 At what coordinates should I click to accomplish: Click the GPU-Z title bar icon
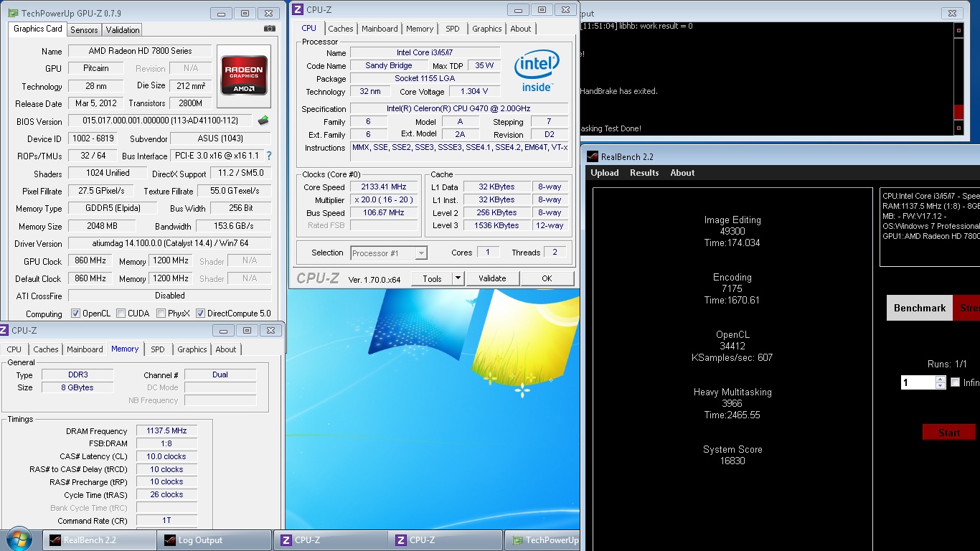[12, 13]
